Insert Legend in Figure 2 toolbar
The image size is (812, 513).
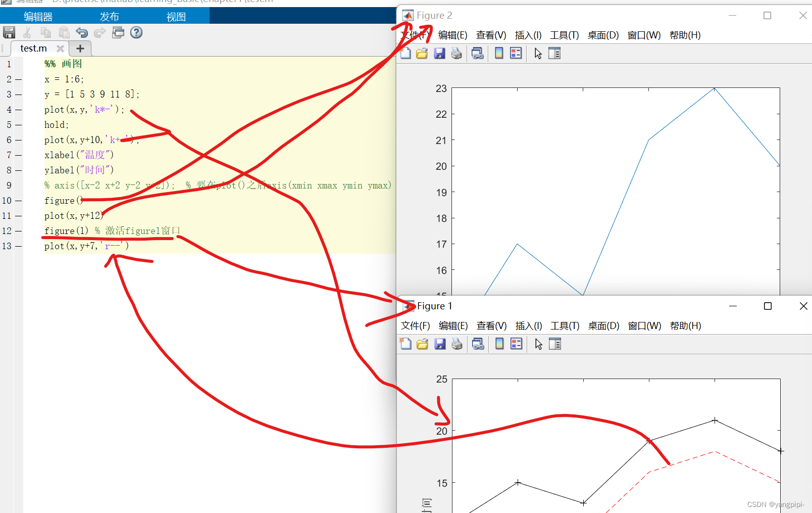[x=516, y=54]
